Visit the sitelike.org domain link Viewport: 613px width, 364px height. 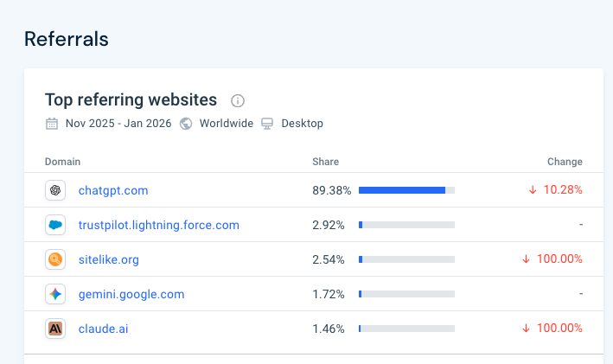click(108, 259)
